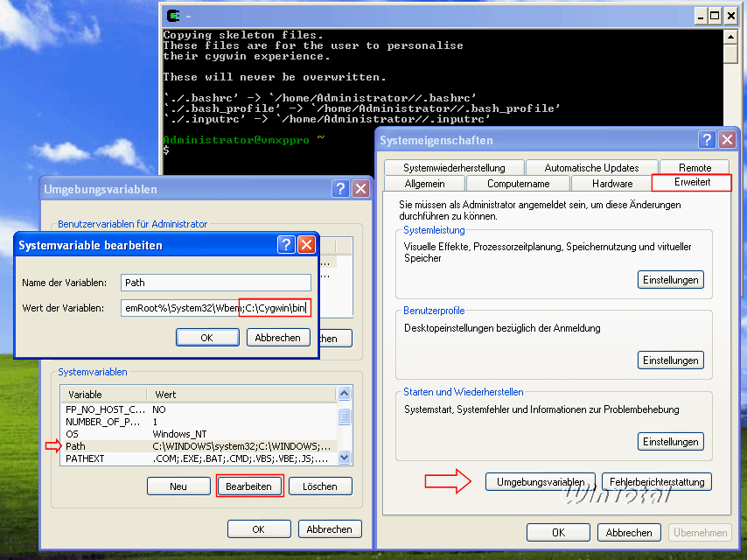Click OK in Umgebungsvariablen dialog
Screen dimensions: 747x560
point(259,529)
